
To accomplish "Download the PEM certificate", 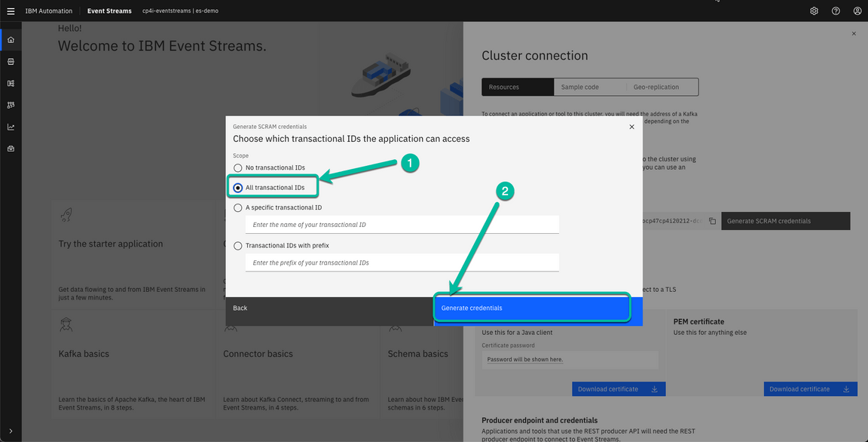I will (810, 388).
